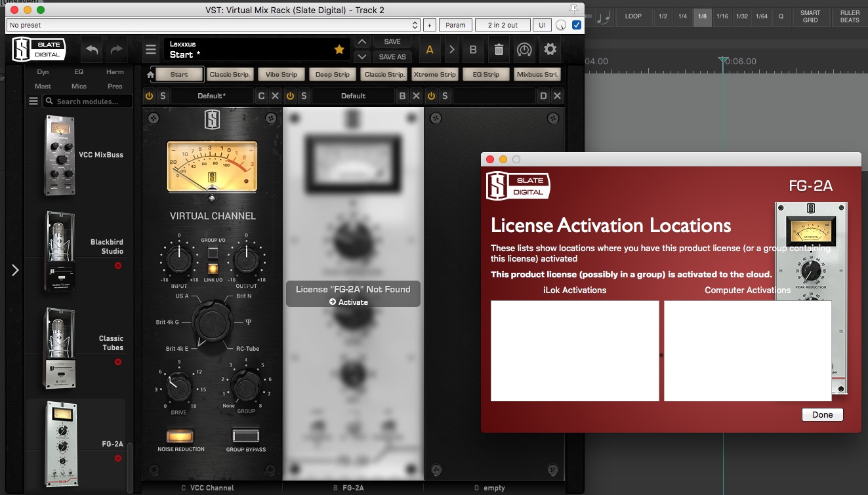Open the No preset dropdown
Screen dimensions: 868x495
[213, 25]
